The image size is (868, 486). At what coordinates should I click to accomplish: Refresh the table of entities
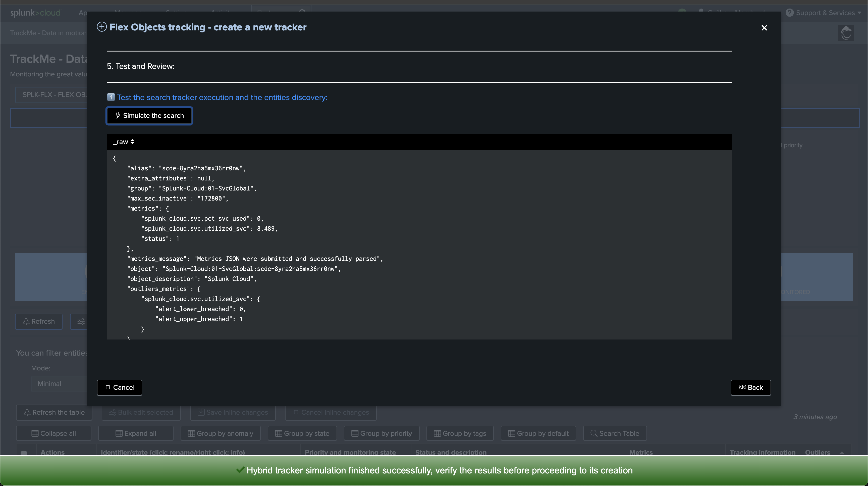pos(54,413)
